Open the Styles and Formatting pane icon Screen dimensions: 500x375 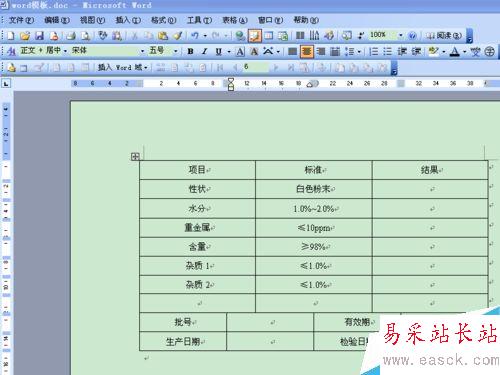point(11,51)
